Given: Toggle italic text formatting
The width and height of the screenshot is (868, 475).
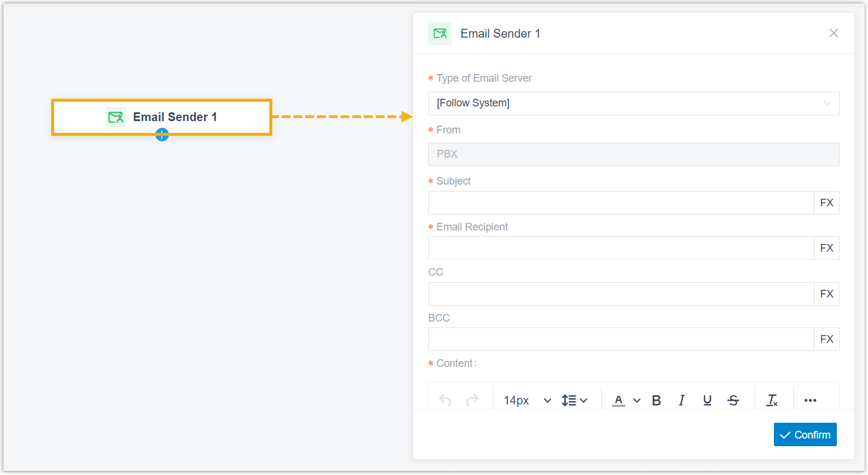Looking at the screenshot, I should (x=682, y=400).
